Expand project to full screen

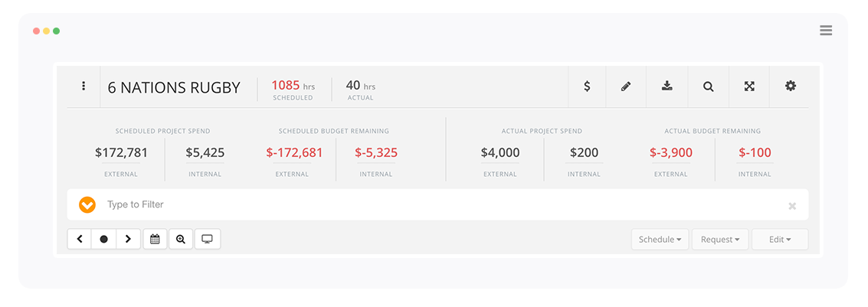pyautogui.click(x=750, y=87)
